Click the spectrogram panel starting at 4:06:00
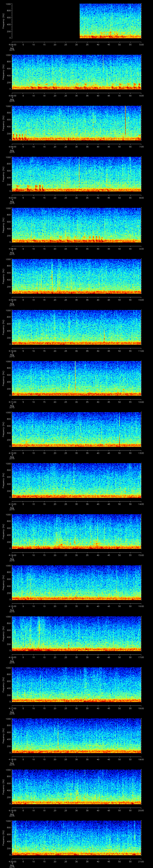The width and height of the screenshot is (153, 868). 77,123
